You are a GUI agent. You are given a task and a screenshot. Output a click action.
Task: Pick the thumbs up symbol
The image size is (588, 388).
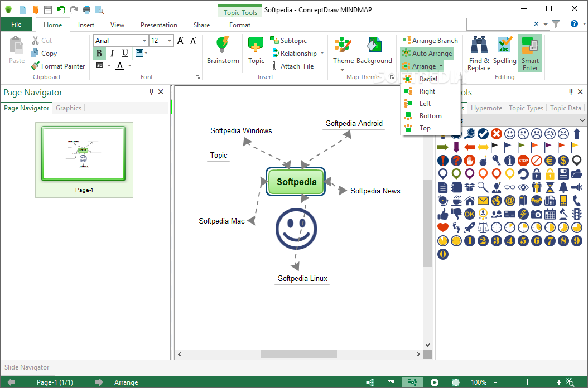pyautogui.click(x=443, y=214)
